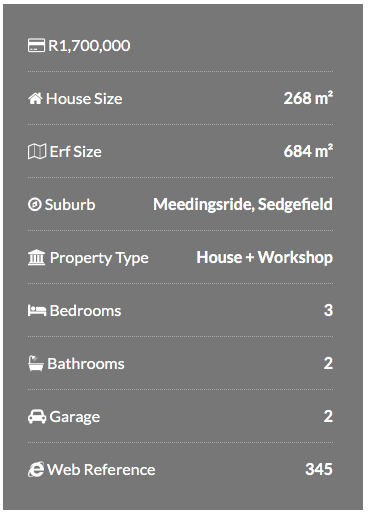368x516 pixels.
Task: Click the bathtub icon beside Bathrooms
Action: point(36,363)
